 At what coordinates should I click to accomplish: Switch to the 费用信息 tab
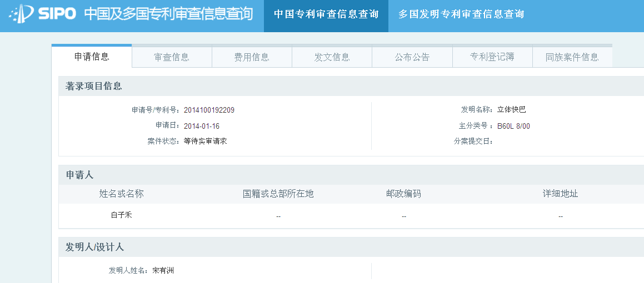click(252, 57)
